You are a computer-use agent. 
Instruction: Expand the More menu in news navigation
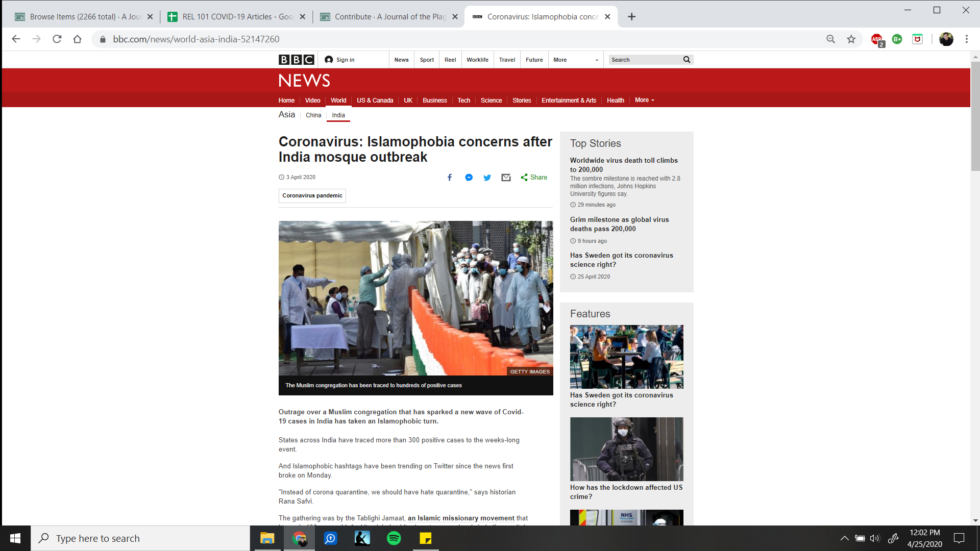[x=644, y=100]
